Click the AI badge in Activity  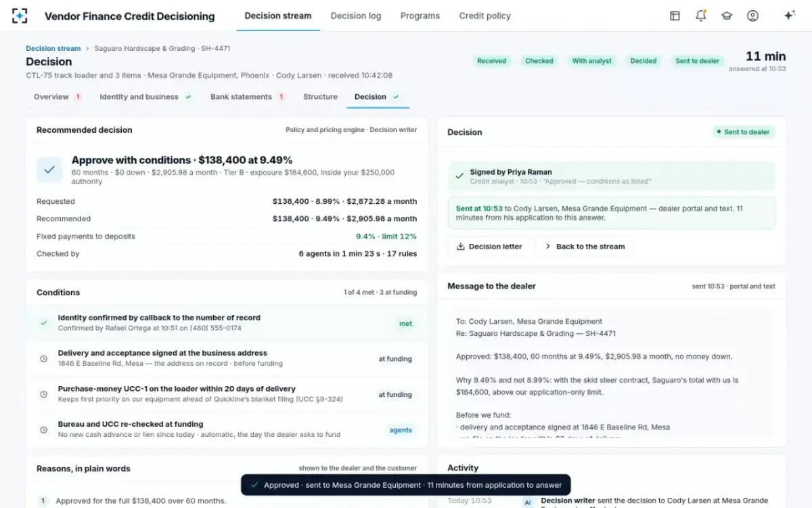coord(528,503)
